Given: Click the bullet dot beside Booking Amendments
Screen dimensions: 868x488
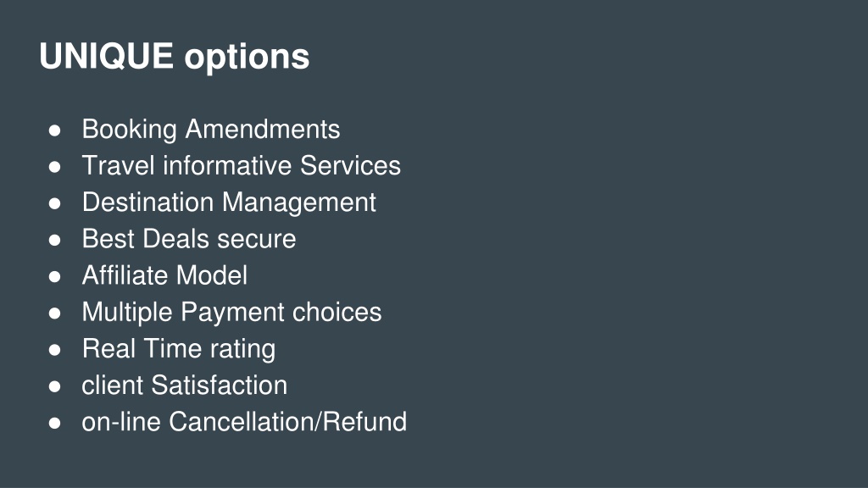Looking at the screenshot, I should point(54,131).
